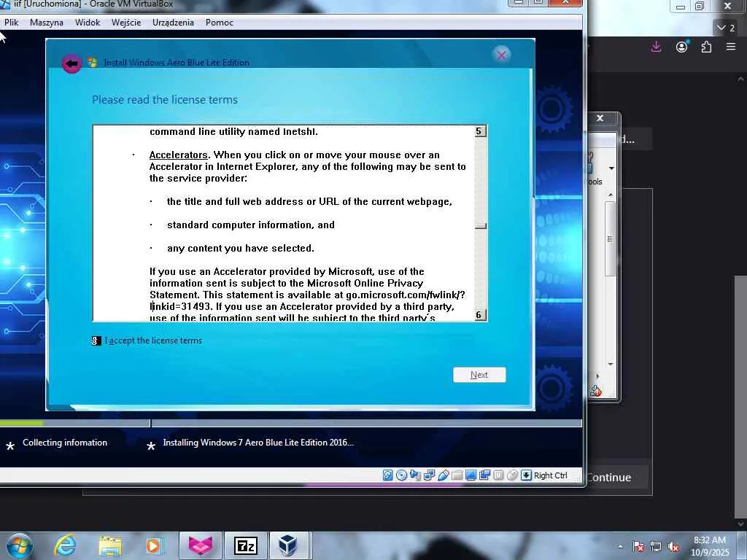Expand the dropdown arrow above Tools in background dialog

(612, 168)
